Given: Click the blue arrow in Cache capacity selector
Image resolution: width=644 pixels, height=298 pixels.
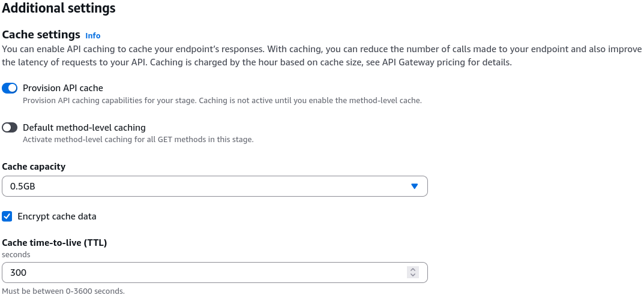Looking at the screenshot, I should click(x=414, y=186).
